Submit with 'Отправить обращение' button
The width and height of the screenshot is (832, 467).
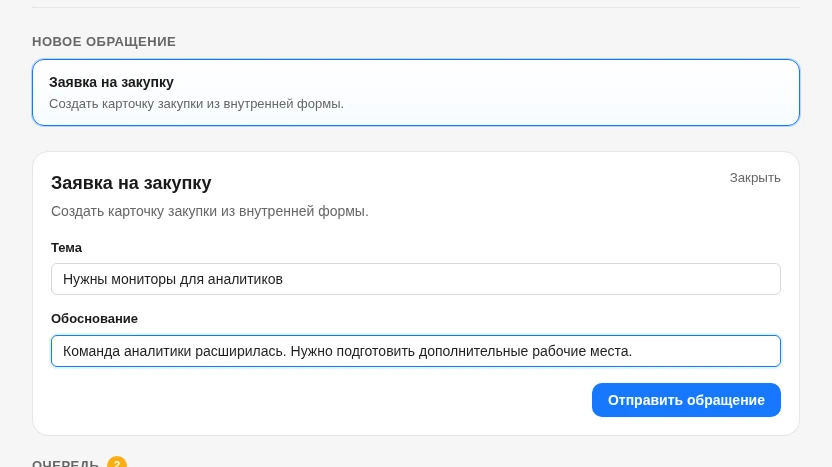686,400
